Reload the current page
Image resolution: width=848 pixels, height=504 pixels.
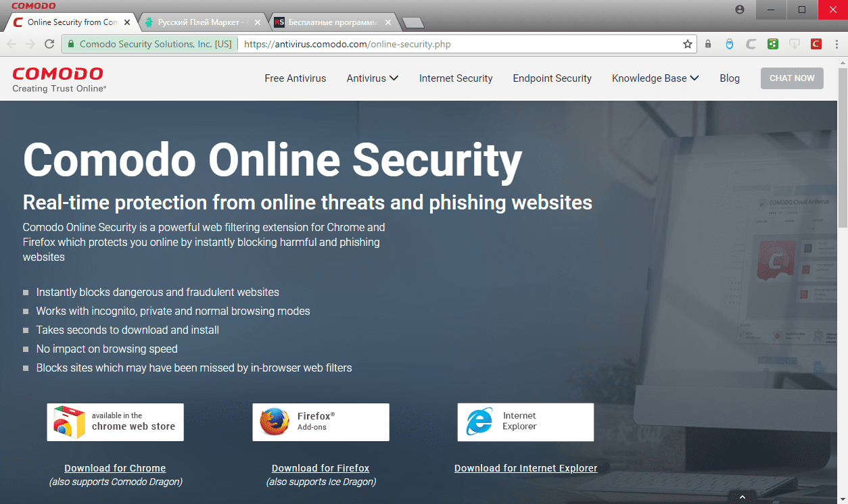click(x=49, y=44)
